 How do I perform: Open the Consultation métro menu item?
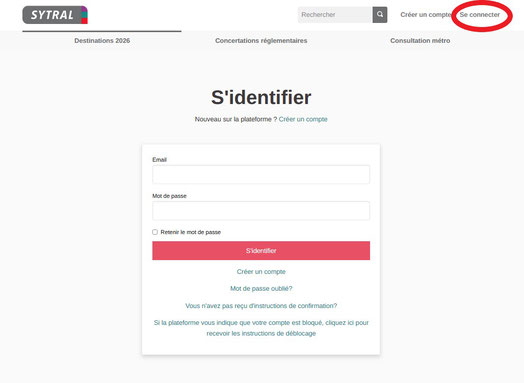click(x=420, y=40)
